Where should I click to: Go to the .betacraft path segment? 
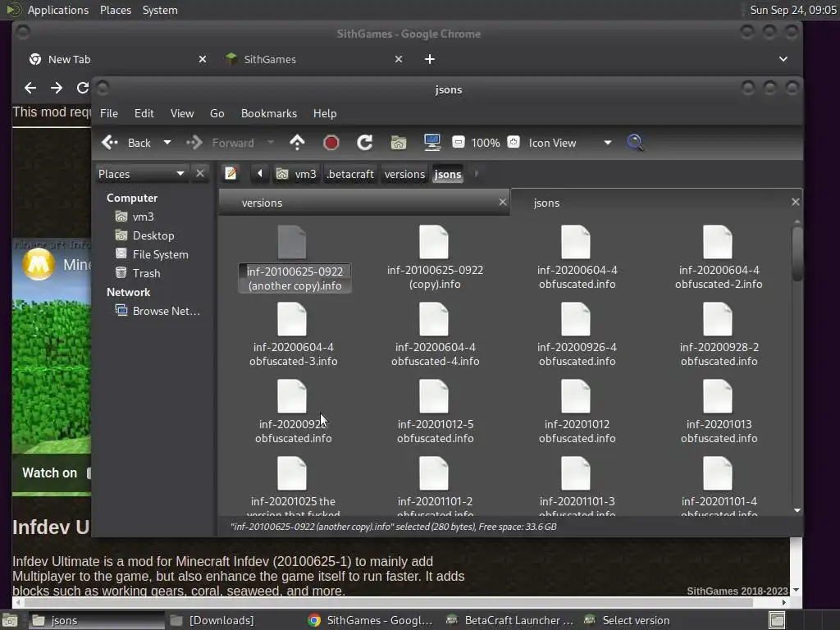coord(349,174)
